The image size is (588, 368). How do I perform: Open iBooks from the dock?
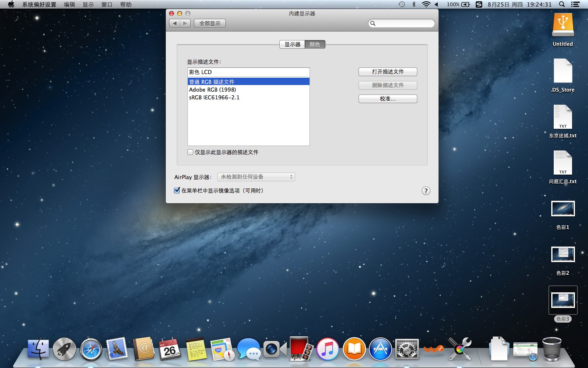[x=354, y=349]
